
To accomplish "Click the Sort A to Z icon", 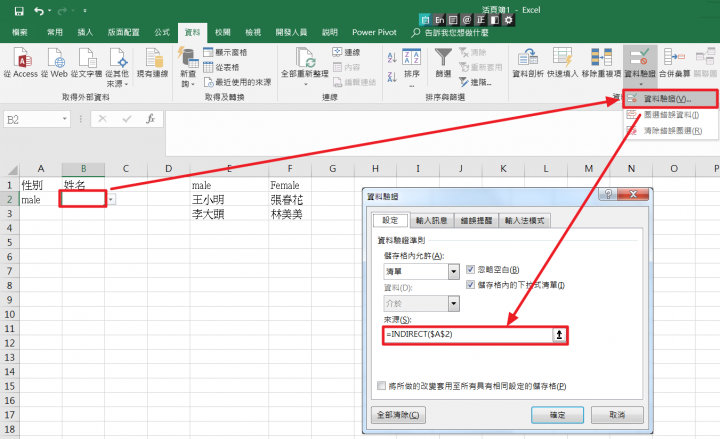I will point(392,57).
